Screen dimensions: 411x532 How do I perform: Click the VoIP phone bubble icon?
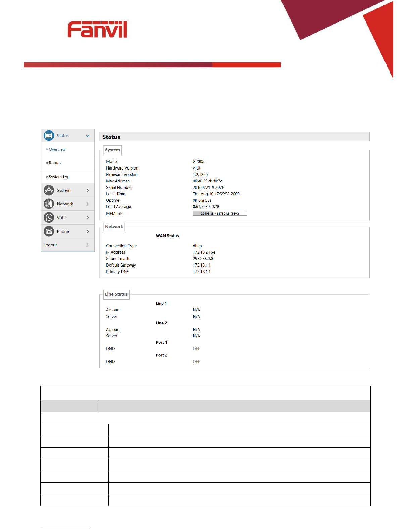pos(49,217)
